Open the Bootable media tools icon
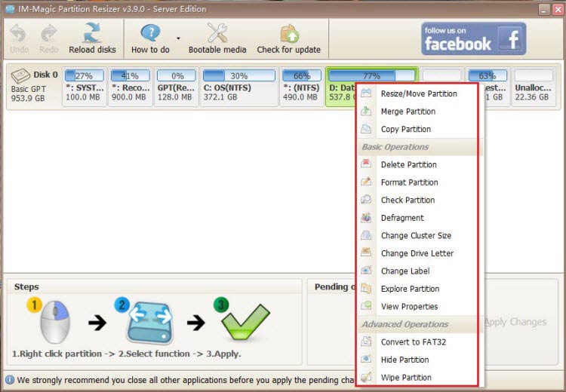Viewport: 566px width, 392px height. 217,33
